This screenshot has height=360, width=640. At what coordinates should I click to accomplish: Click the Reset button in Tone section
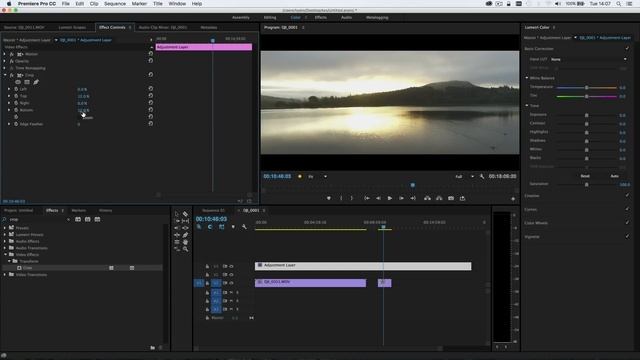[x=585, y=176]
